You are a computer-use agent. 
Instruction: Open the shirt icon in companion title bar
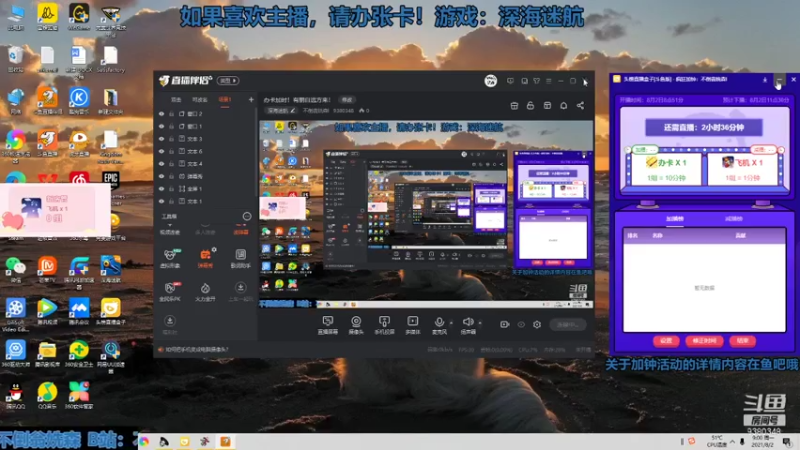point(537,81)
